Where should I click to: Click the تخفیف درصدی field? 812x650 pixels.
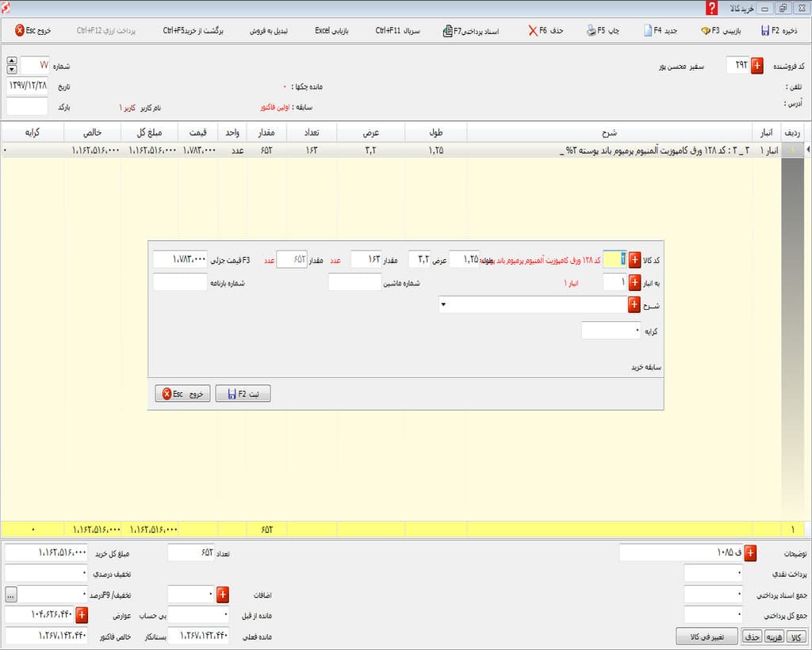[47, 573]
